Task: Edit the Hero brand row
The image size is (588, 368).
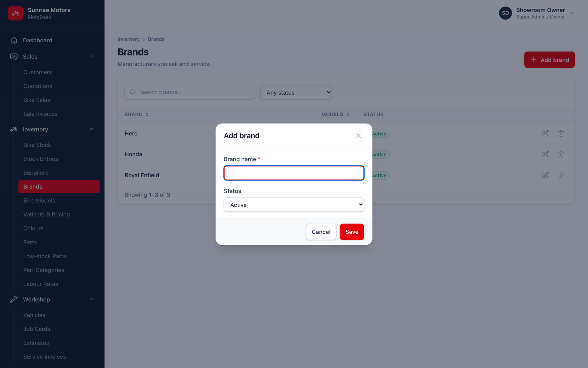Action: (545, 133)
